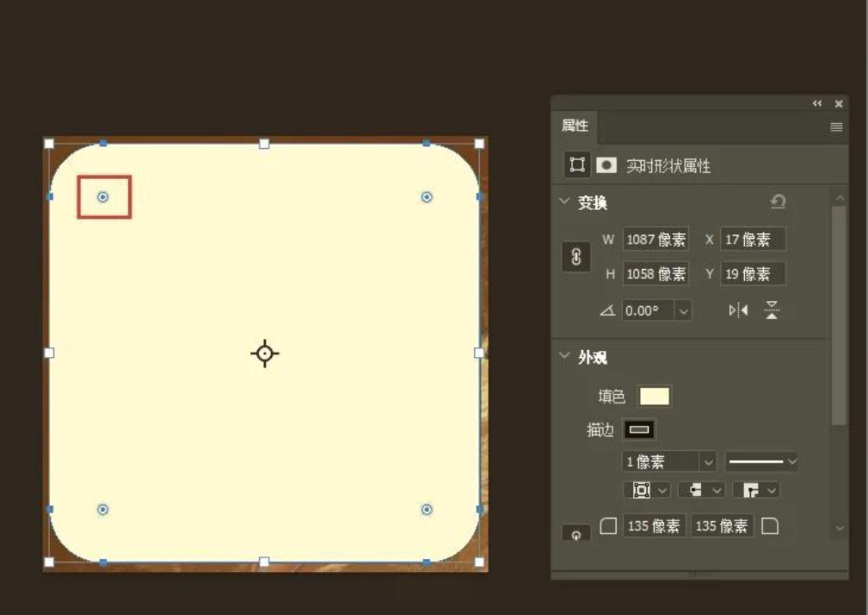Collapse the 外观 section
The image size is (868, 615).
[564, 356]
